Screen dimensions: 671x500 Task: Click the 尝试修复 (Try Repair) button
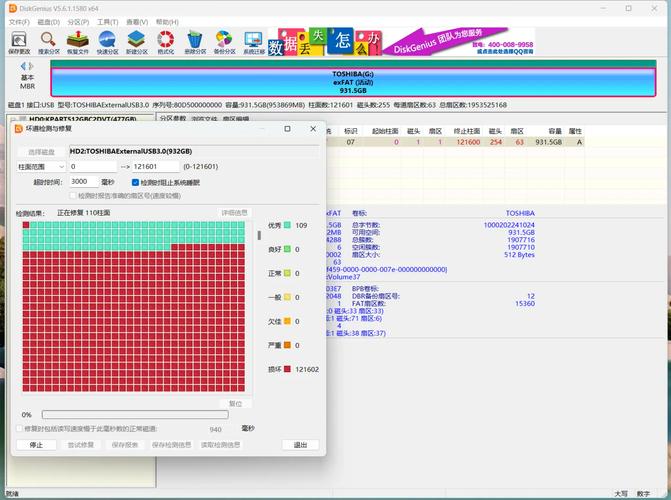(80, 445)
